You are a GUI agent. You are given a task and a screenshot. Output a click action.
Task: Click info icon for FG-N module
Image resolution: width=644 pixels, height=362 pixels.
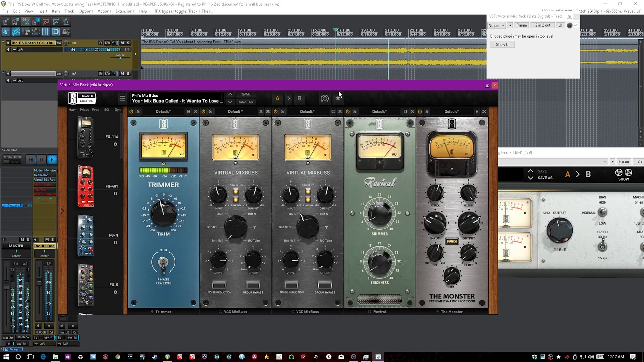pos(115,243)
